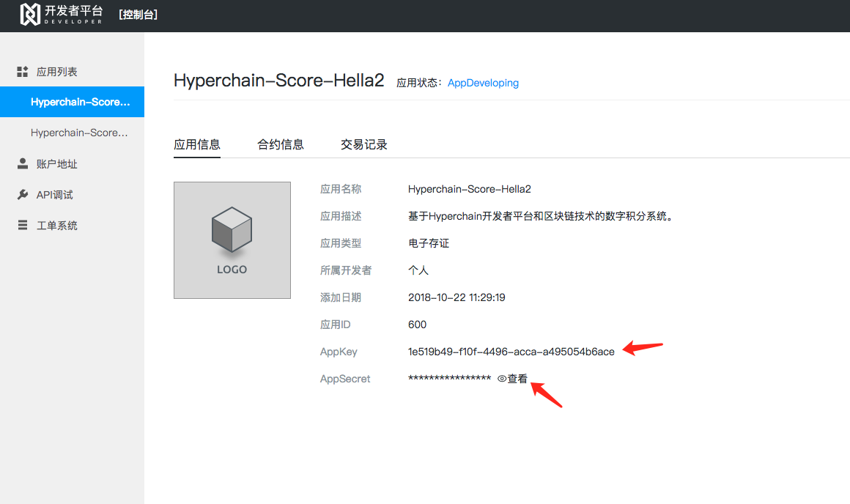Image resolution: width=850 pixels, height=504 pixels.
Task: Click the 添加日期 field label
Action: coord(341,297)
